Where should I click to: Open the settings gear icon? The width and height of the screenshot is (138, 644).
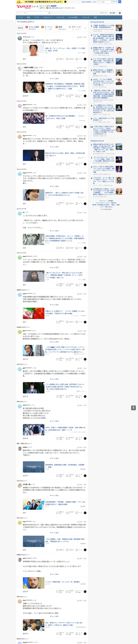120,13
